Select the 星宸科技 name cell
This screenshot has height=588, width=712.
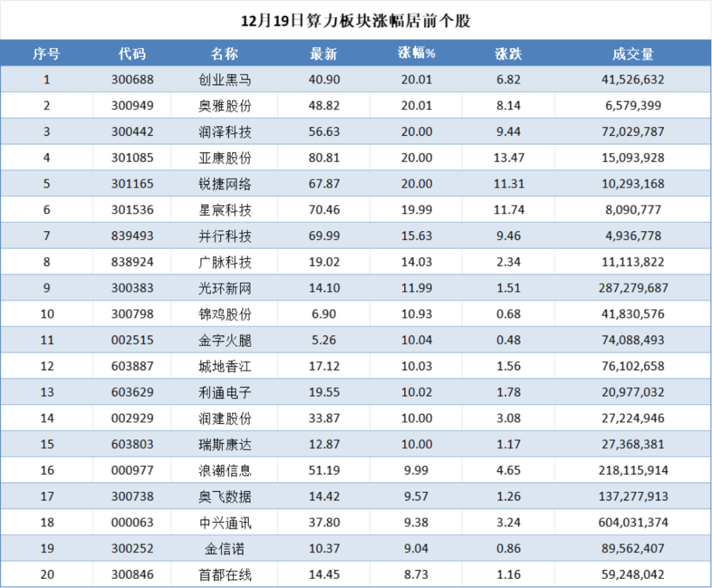coord(225,210)
